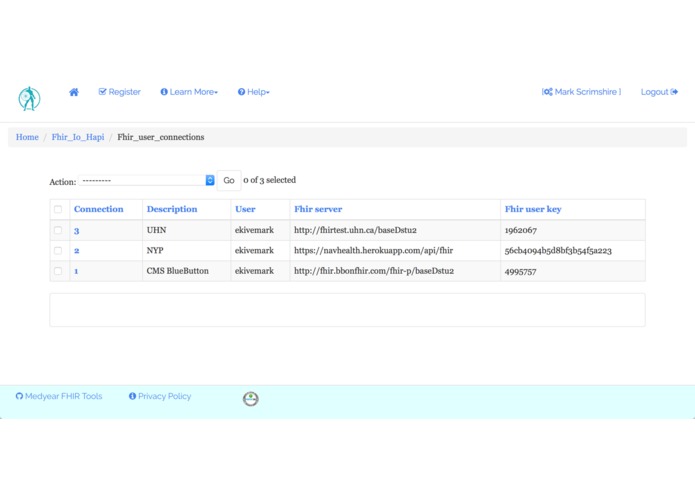The width and height of the screenshot is (695, 494).
Task: Open Home in the breadcrumb
Action: [x=27, y=137]
